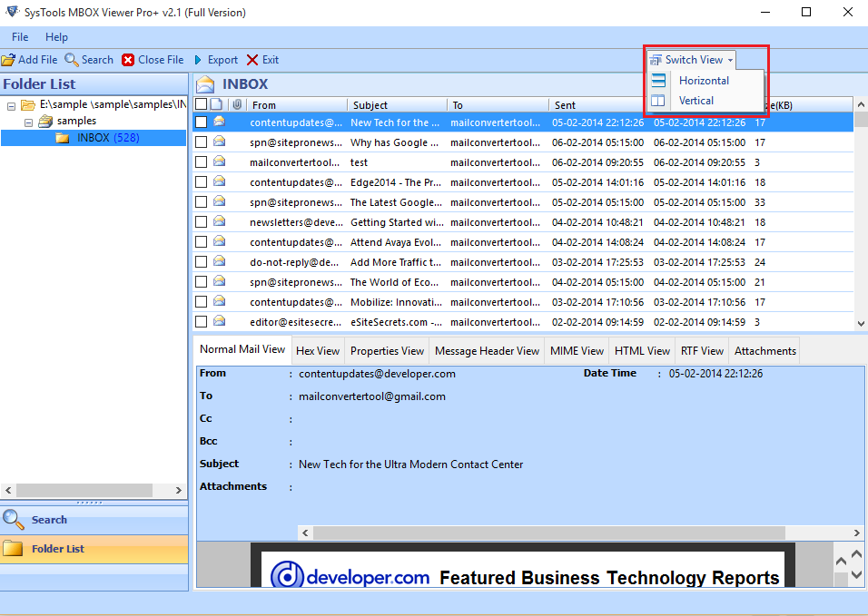Screen dimensions: 868x616
Task: Click the folder list scroll-right arrow
Action: click(x=178, y=490)
